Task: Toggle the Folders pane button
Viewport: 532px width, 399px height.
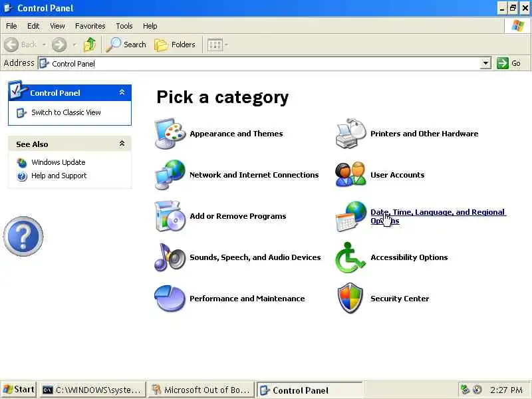Action: pos(175,45)
